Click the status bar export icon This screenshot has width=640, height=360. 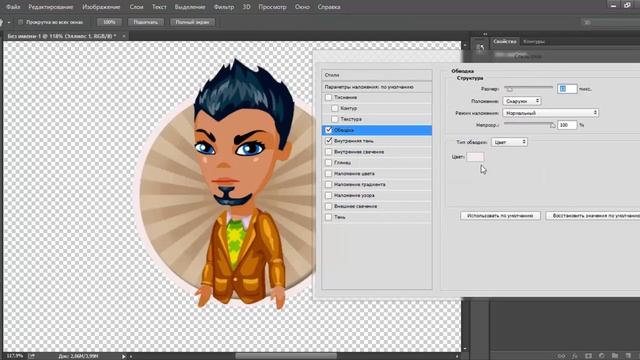[31, 356]
